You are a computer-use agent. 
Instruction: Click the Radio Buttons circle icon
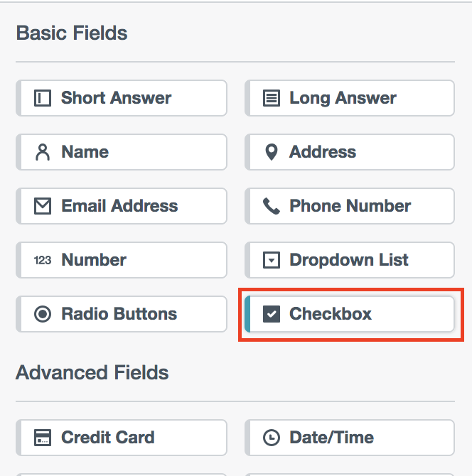click(x=43, y=314)
